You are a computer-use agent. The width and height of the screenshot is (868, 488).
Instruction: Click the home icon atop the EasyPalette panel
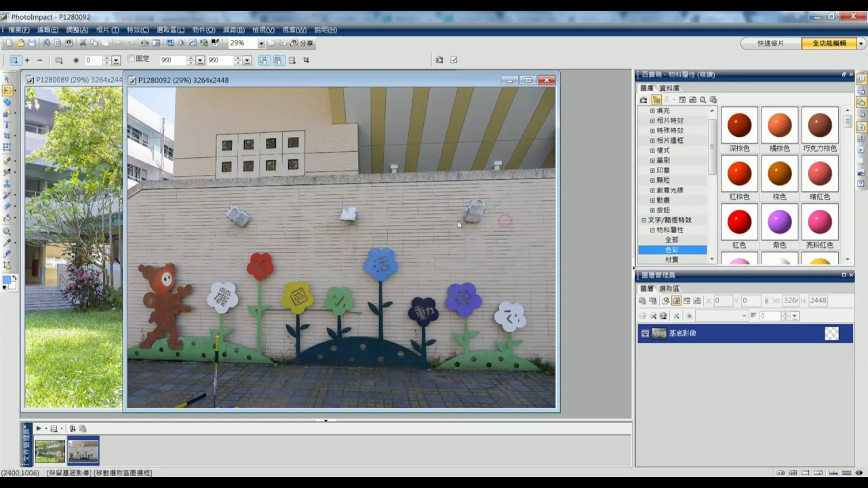click(x=643, y=100)
